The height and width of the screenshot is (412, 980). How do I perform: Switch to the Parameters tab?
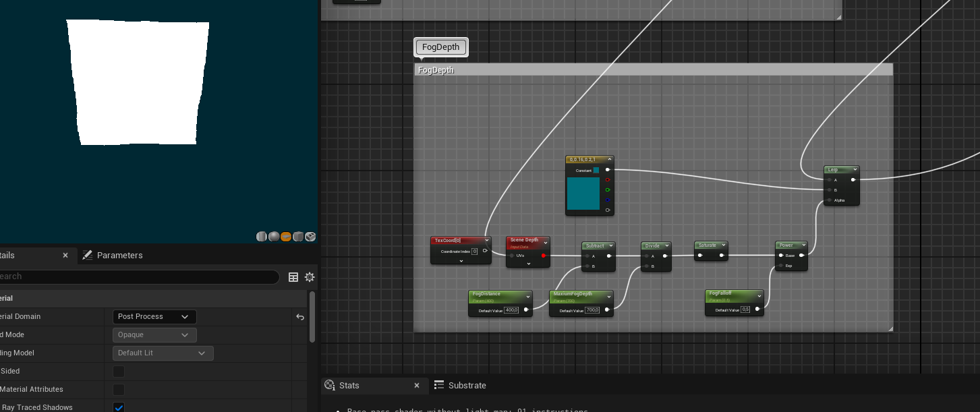pyautogui.click(x=119, y=256)
